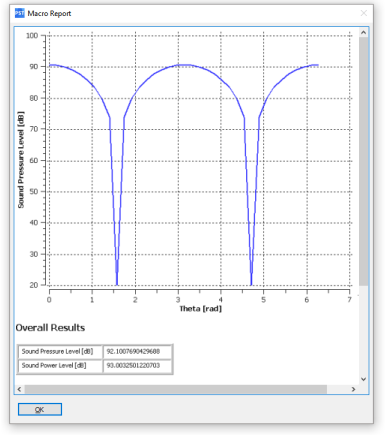Viewport: 385px width, 436px height.
Task: Click the vertical scrollbar up arrow
Action: (363, 32)
